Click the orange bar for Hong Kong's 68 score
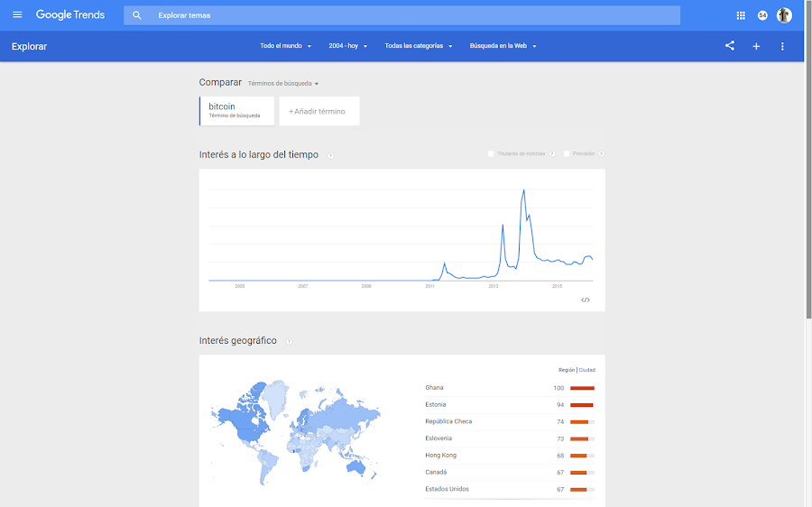 pos(578,456)
